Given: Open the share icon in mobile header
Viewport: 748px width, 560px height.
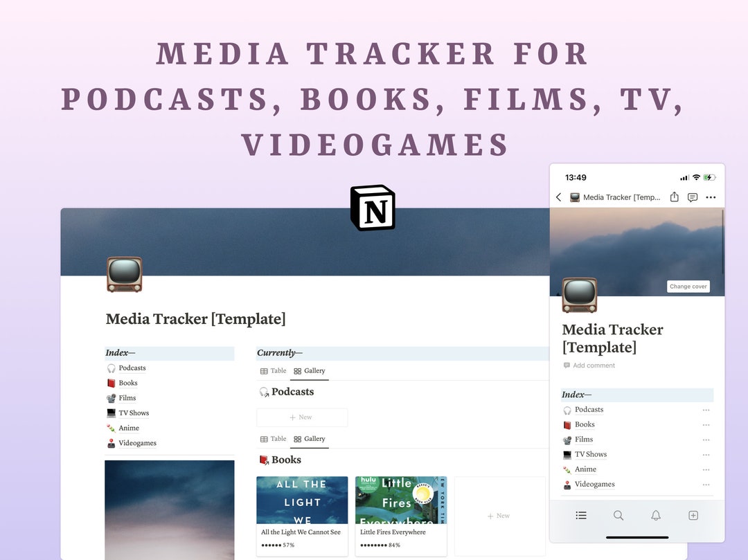Looking at the screenshot, I should pos(674,197).
